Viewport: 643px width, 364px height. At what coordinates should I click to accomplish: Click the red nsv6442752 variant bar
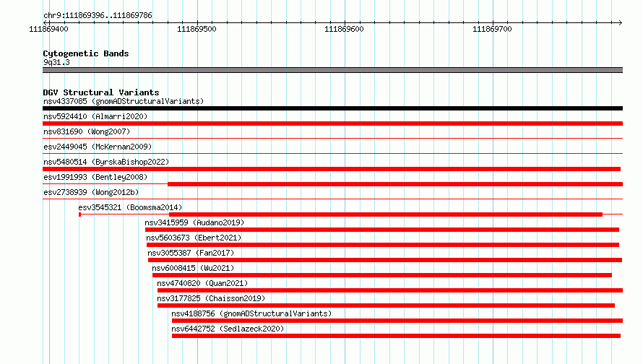396,336
